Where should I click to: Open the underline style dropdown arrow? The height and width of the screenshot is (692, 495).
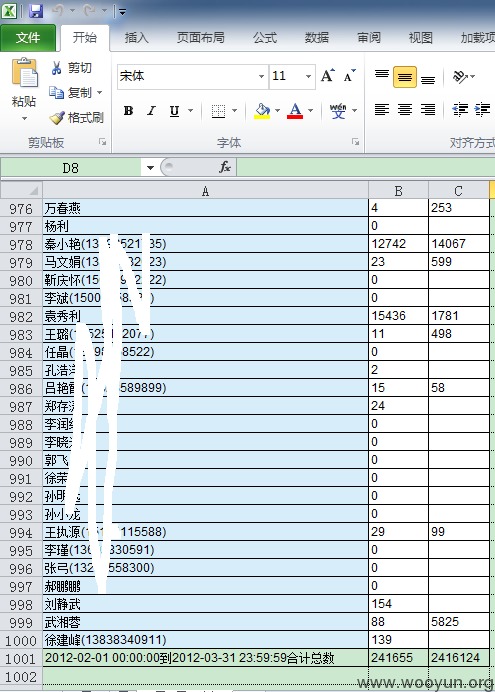coord(191,110)
